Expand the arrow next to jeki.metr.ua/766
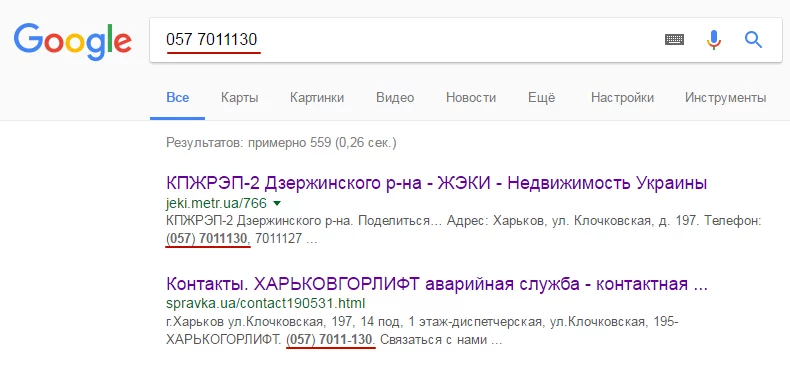 tap(277, 204)
